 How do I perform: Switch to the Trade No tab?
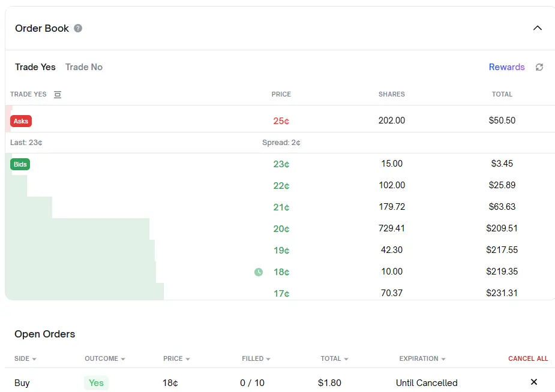pyautogui.click(x=84, y=67)
